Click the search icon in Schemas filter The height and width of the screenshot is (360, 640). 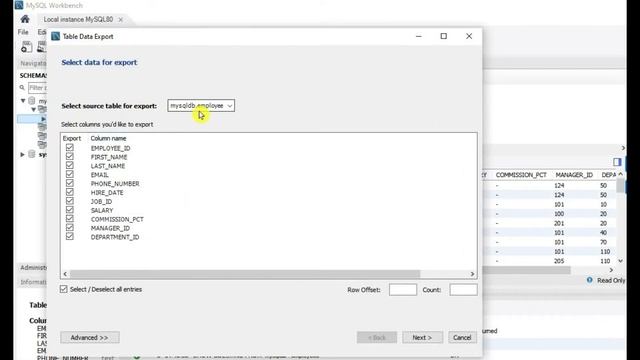pos(22,88)
